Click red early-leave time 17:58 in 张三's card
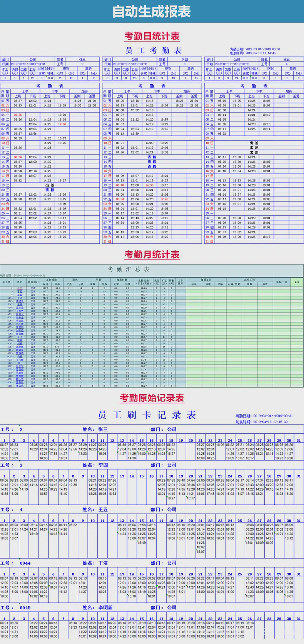The image size is (304, 644). pyautogui.click(x=62, y=124)
